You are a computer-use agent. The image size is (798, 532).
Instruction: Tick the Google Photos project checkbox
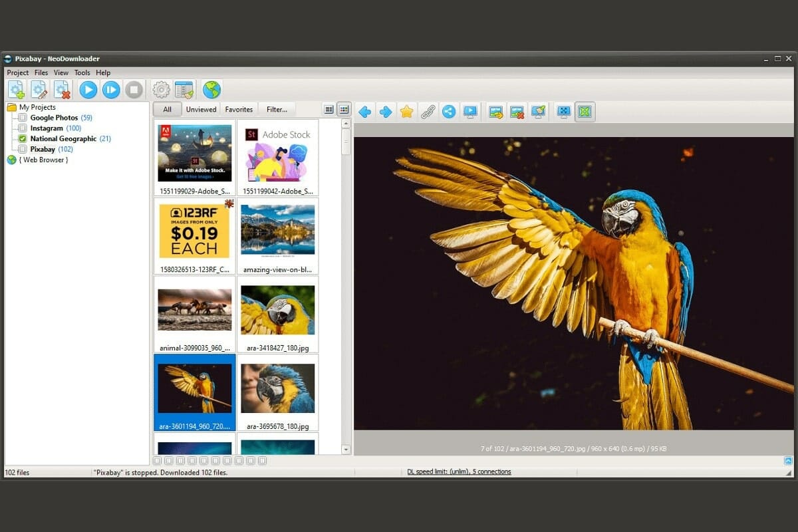23,118
